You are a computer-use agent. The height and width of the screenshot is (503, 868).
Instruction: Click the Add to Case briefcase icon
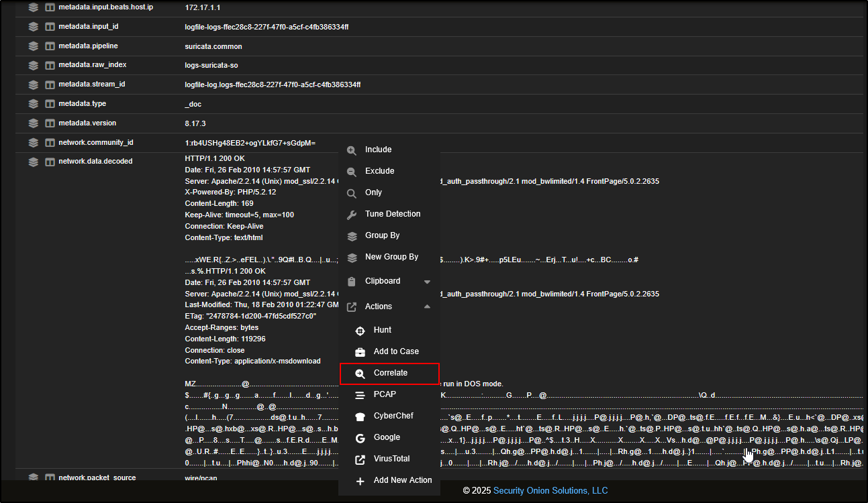pyautogui.click(x=360, y=352)
